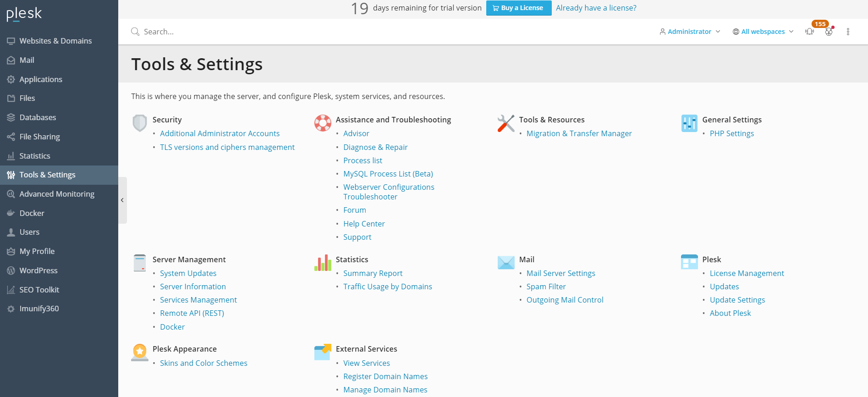The image size is (868, 397).
Task: Open Additional Administrator Accounts
Action: 220,133
